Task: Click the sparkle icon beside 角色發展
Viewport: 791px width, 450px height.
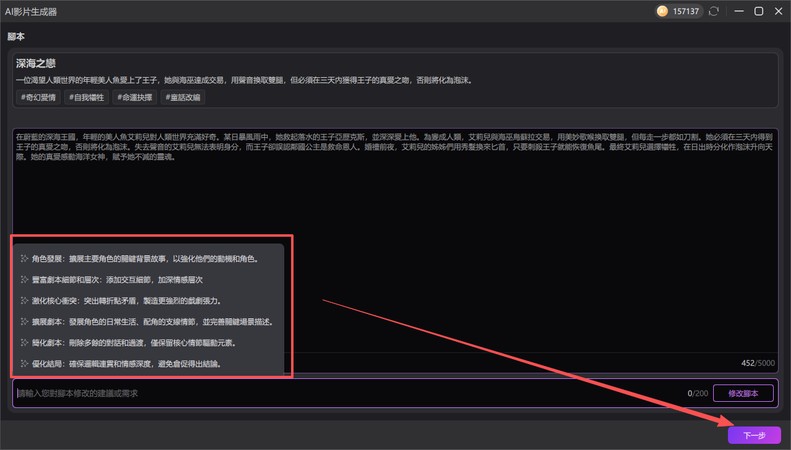Action: (x=23, y=258)
